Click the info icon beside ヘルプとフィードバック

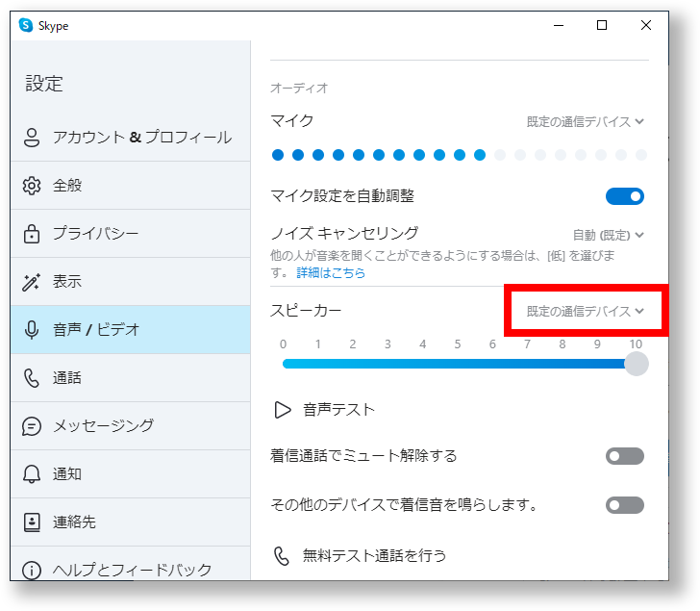[x=32, y=571]
